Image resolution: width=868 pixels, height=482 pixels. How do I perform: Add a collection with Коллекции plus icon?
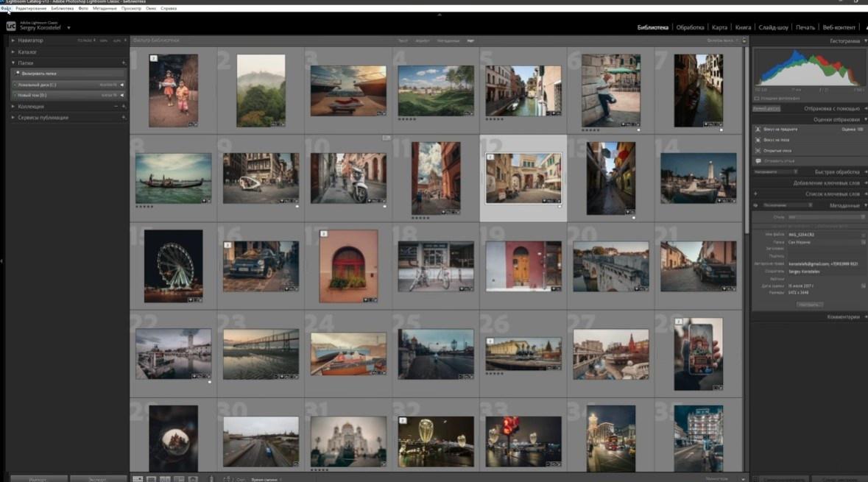pyautogui.click(x=124, y=106)
